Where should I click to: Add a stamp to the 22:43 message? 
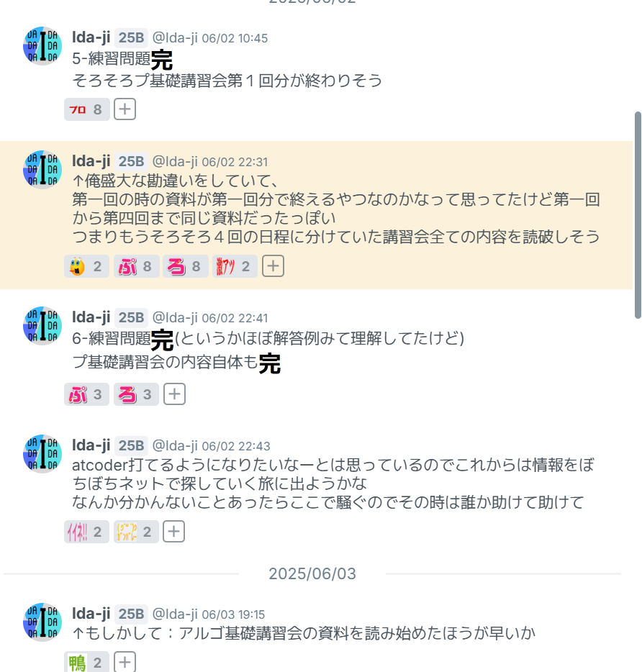(x=173, y=532)
